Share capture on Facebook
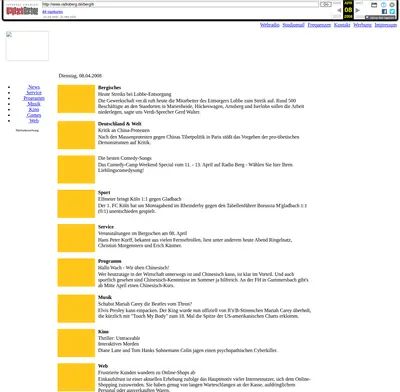This screenshot has width=400, height=392. pos(384,11)
